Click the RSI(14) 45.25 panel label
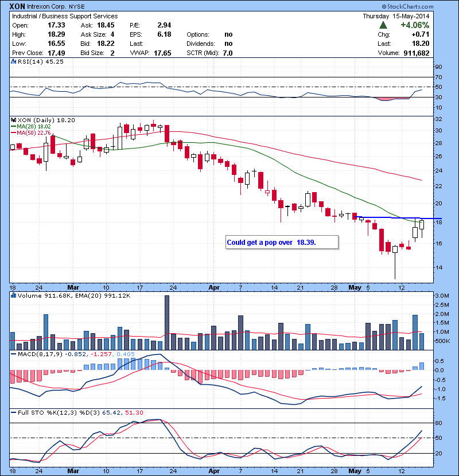 point(41,61)
